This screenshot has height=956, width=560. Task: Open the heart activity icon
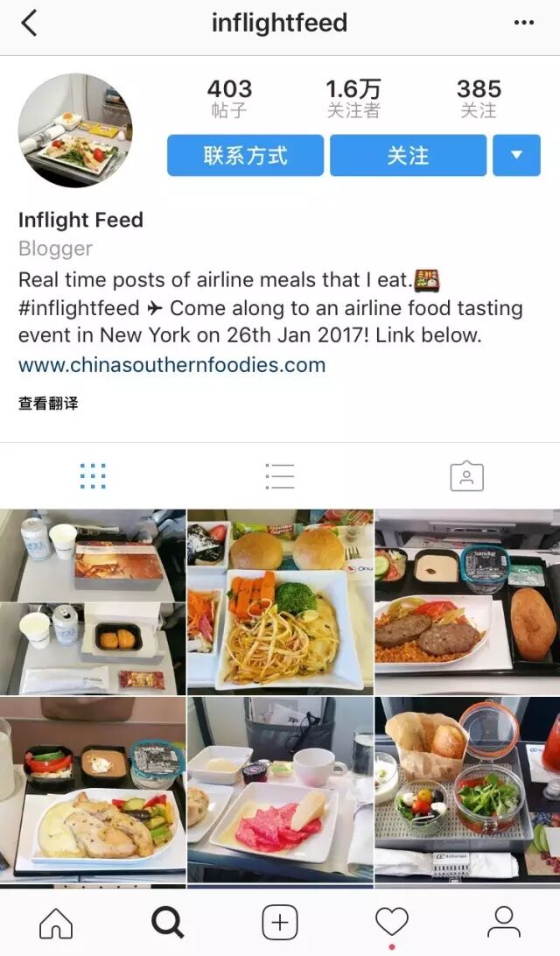392,922
